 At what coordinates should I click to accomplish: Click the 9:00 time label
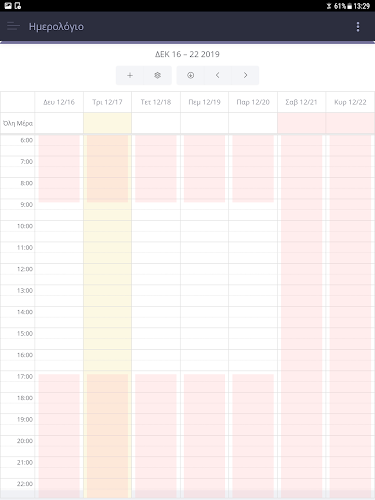(x=26, y=205)
